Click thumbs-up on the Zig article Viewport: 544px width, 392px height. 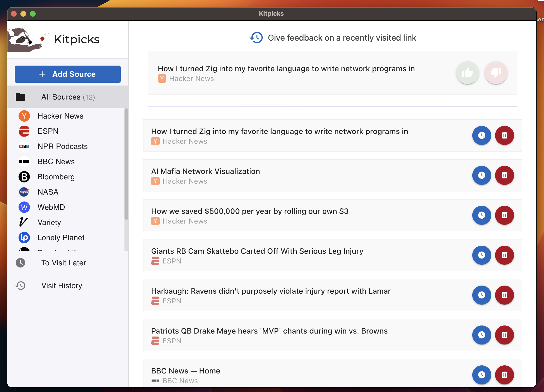(x=467, y=73)
